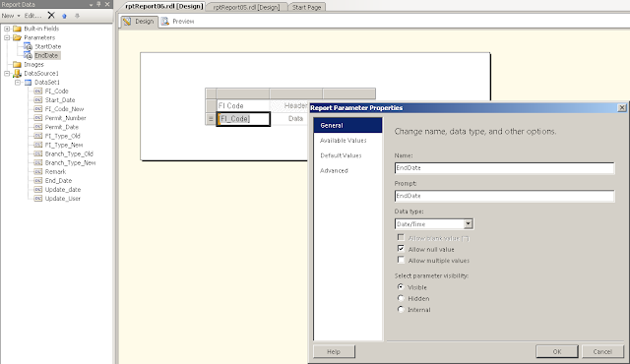Viewport: 630px width, 364px height.
Task: Click the Edit... button in Report Data
Action: [x=32, y=16]
